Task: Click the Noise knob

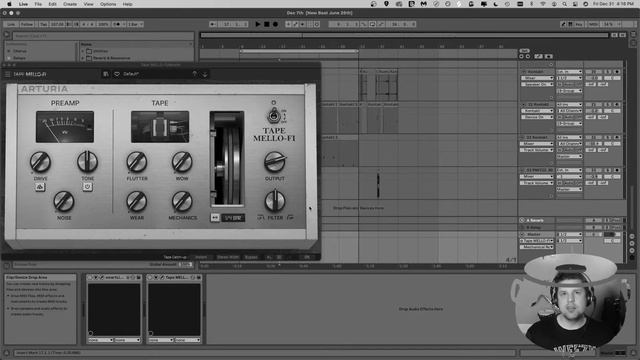Action: tap(64, 201)
